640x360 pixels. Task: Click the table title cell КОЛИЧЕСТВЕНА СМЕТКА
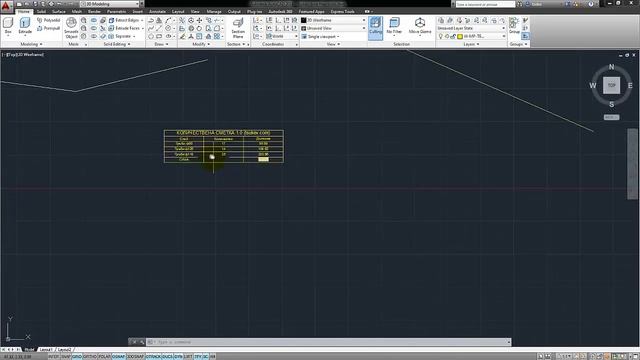[223, 133]
